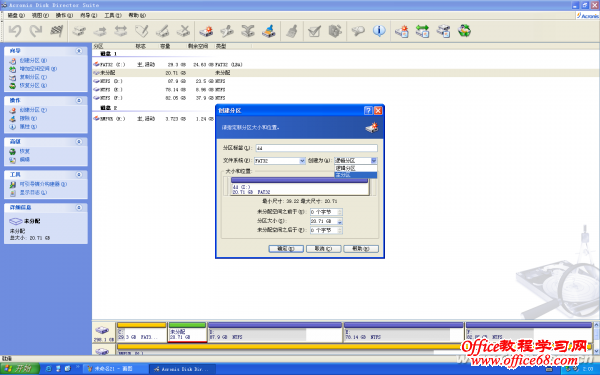Click the checkmark Check partition toolbar icon
Image resolution: width=600 pixels, height=375 pixels.
[315, 31]
